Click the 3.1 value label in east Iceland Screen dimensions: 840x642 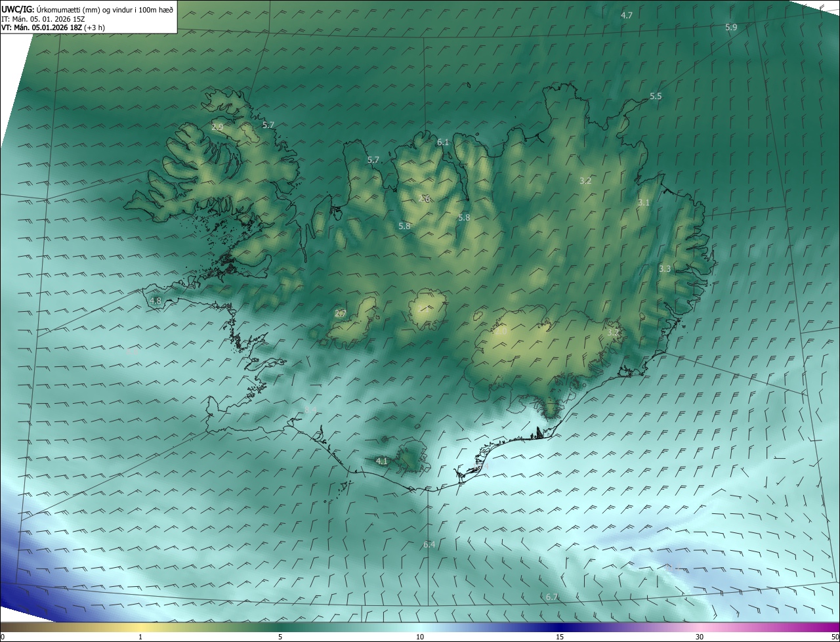(x=643, y=202)
